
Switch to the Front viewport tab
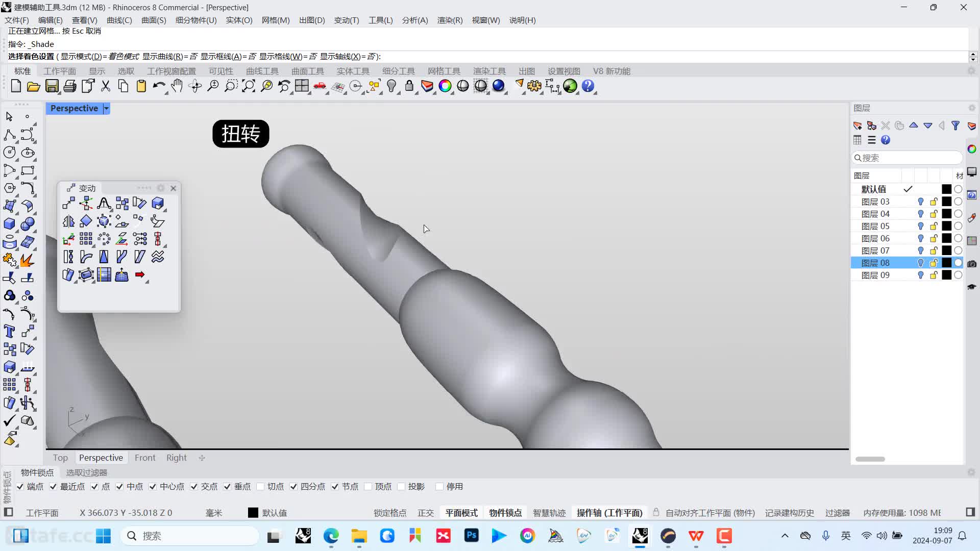[145, 458]
